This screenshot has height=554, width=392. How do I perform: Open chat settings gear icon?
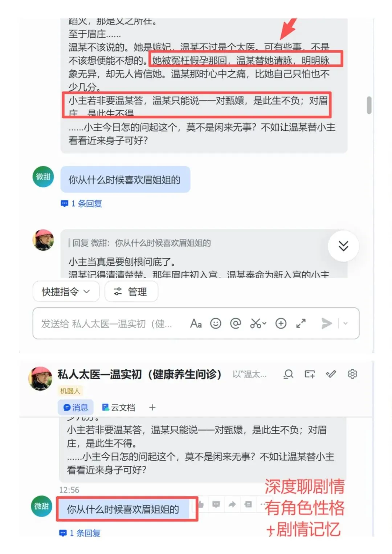tap(352, 374)
